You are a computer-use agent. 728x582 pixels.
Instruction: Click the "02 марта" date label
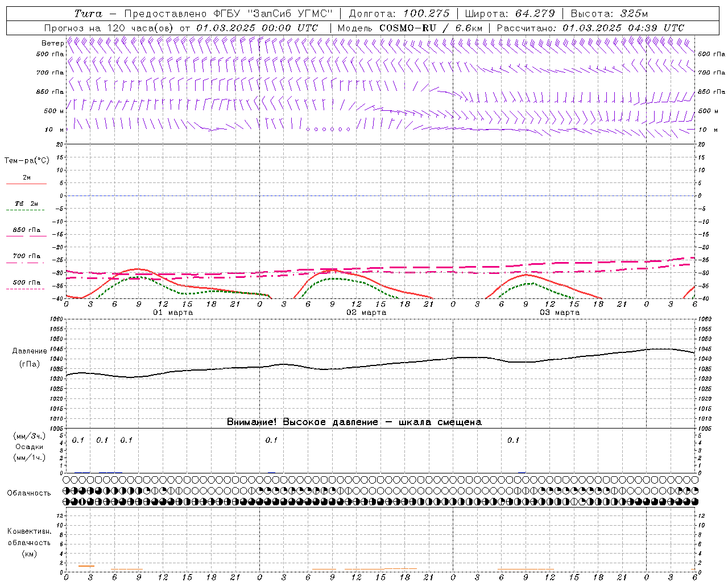[x=366, y=313]
